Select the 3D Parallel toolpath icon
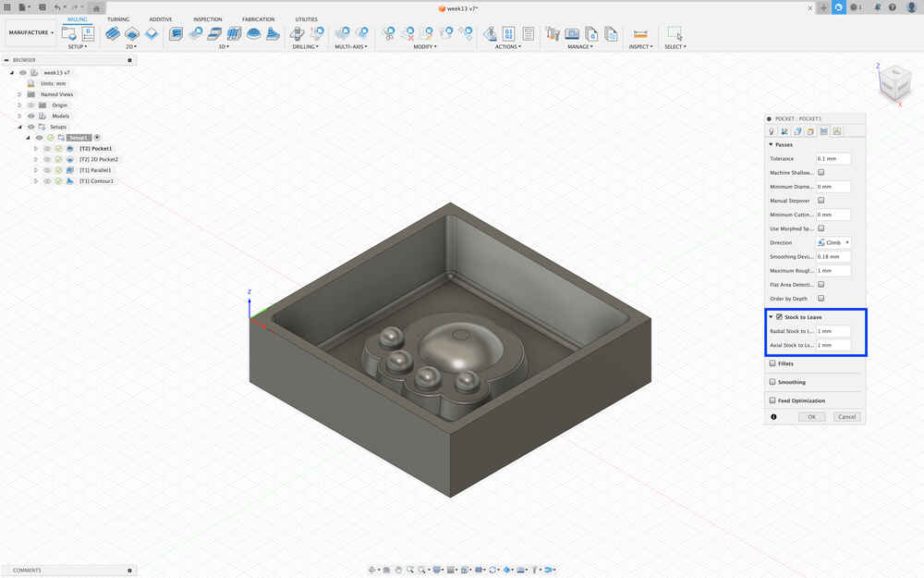The image size is (924, 578). click(x=234, y=33)
